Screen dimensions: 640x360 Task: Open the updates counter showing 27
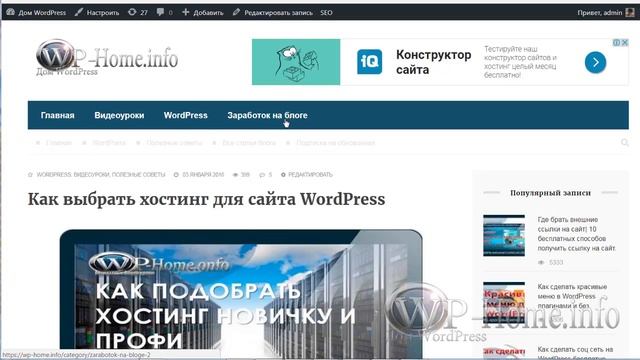(138, 13)
